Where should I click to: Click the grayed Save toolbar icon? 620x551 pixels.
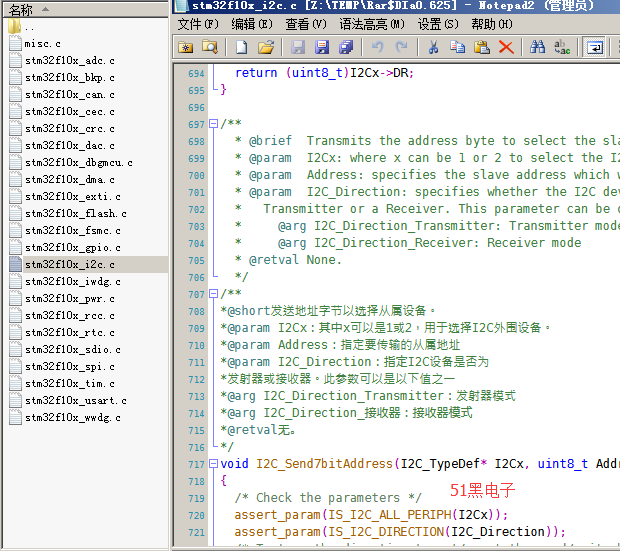click(298, 47)
